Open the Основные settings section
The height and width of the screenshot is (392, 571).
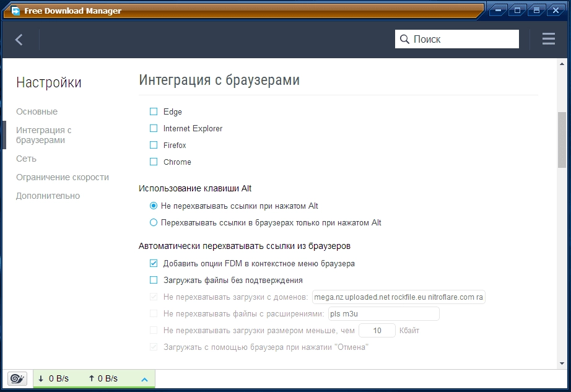coord(37,111)
